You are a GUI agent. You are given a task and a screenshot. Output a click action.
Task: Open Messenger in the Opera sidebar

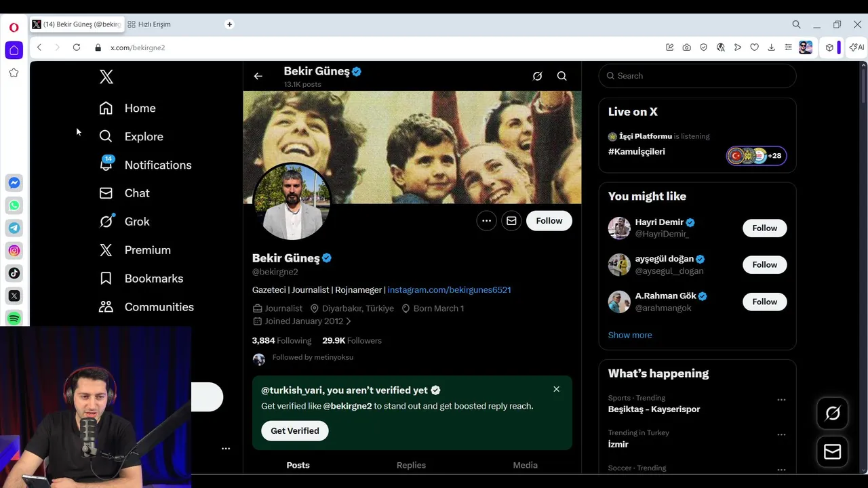pyautogui.click(x=14, y=183)
